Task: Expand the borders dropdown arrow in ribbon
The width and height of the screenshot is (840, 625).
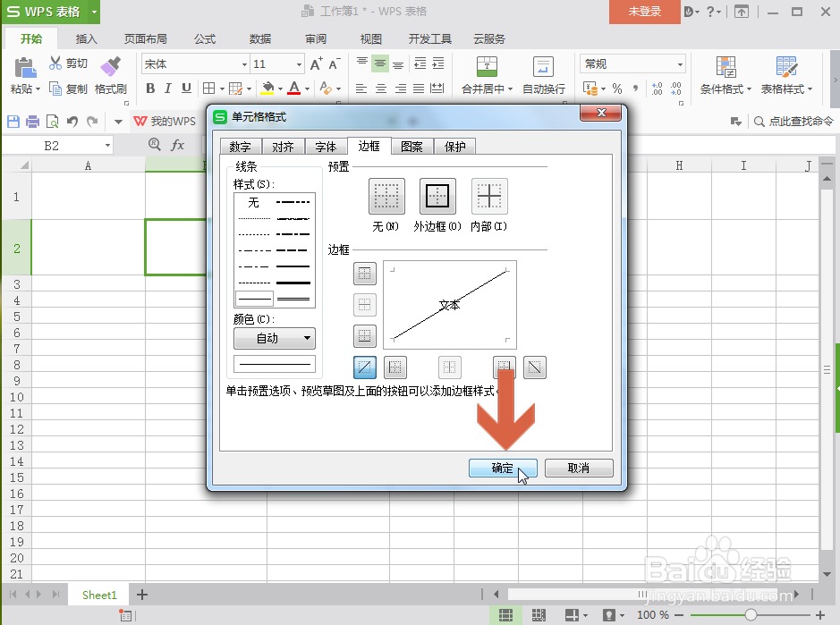Action: tap(222, 89)
